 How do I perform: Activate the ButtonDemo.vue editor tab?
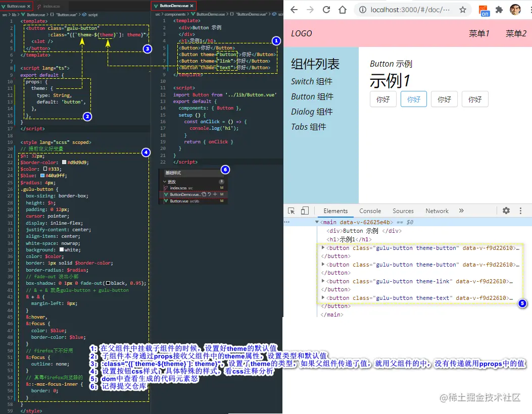(x=174, y=6)
